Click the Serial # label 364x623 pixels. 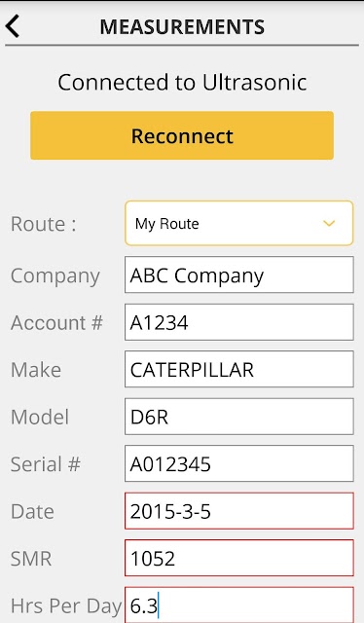pyautogui.click(x=46, y=464)
